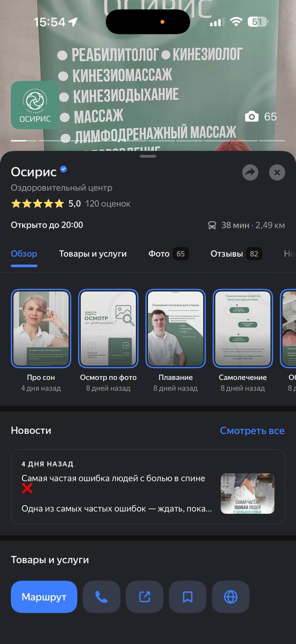This screenshot has width=296, height=644.
Task: Open the Товары и услуги tab
Action: tap(93, 254)
